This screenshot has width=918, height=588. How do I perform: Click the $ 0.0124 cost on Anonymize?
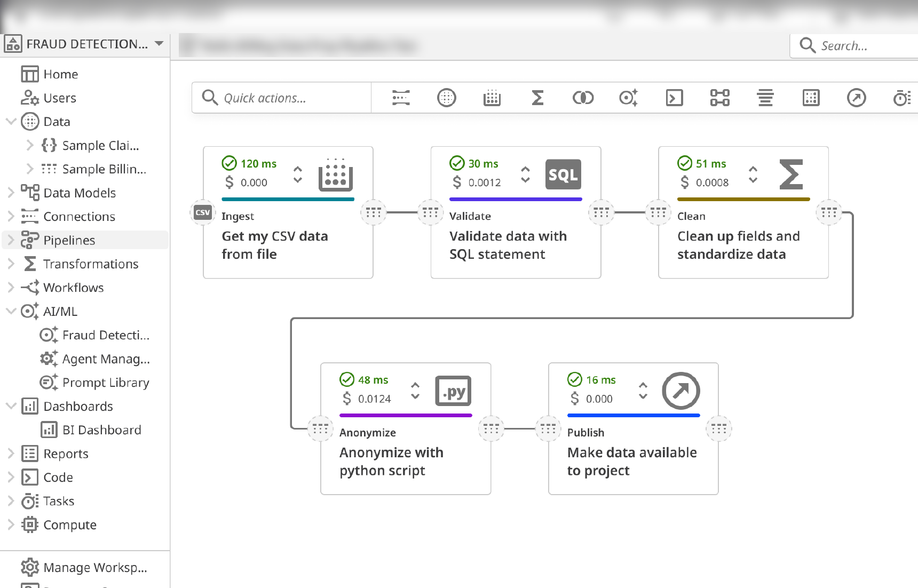(367, 399)
